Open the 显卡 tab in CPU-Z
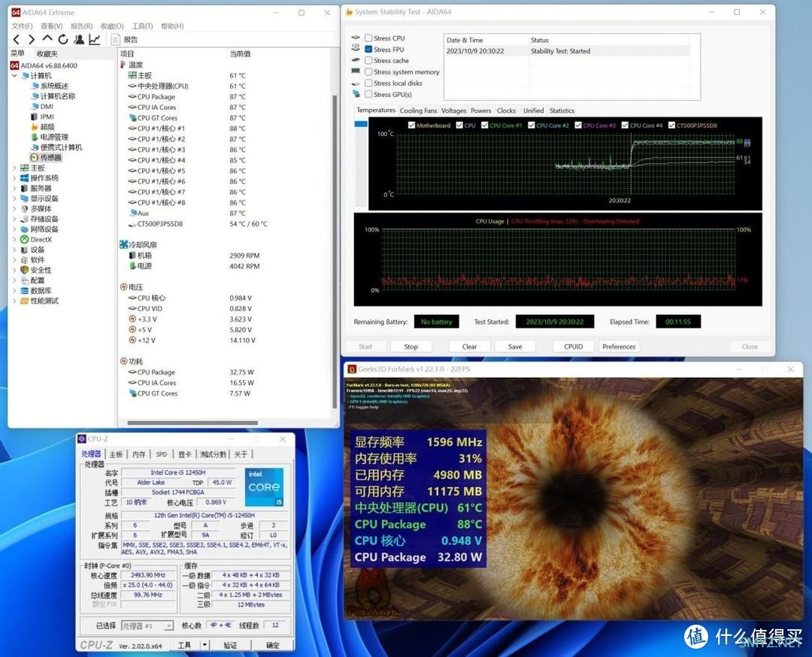The height and width of the screenshot is (657, 812). point(185,455)
